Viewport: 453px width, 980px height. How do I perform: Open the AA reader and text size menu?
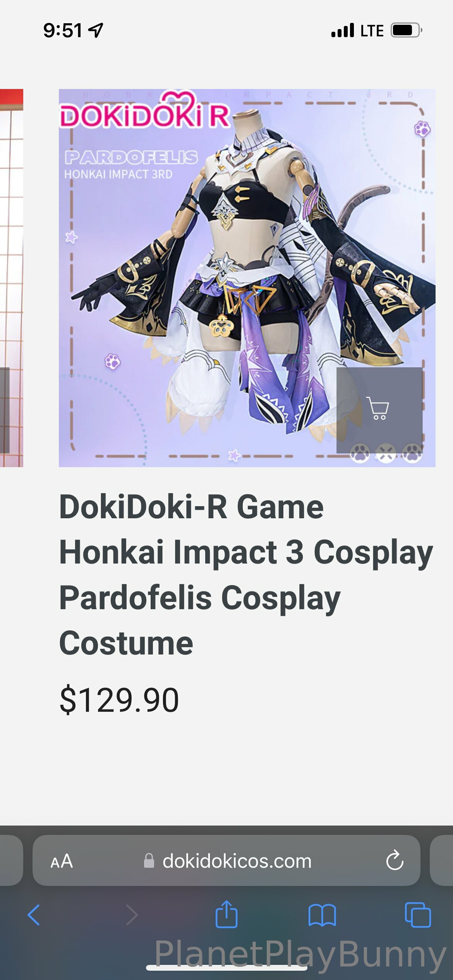click(x=62, y=861)
